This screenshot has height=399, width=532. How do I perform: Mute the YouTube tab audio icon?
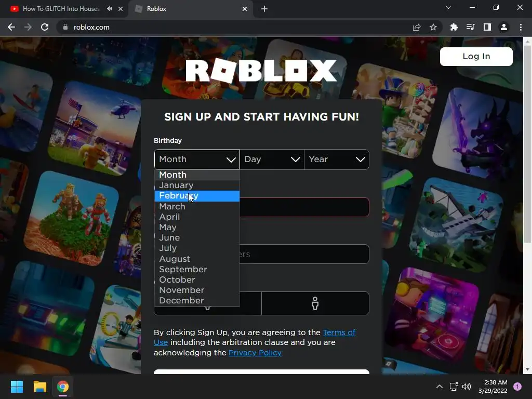point(109,9)
